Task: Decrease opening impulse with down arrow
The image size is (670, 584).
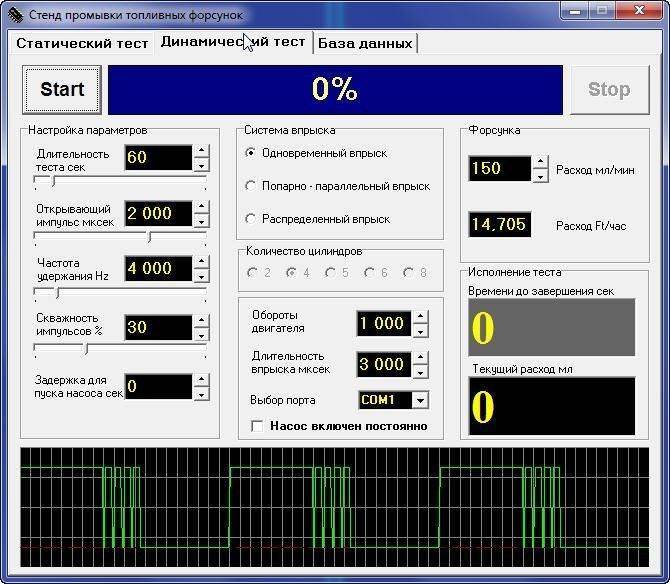Action: (202, 220)
